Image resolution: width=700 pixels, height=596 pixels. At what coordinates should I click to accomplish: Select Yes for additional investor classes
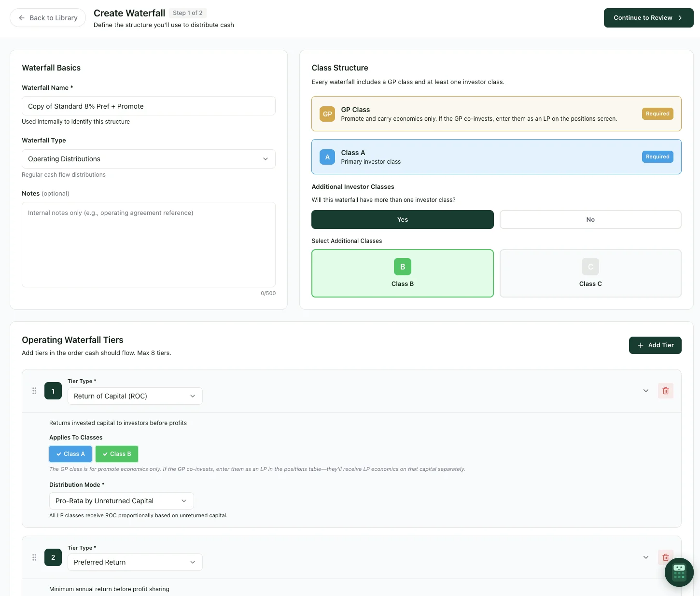click(x=402, y=219)
